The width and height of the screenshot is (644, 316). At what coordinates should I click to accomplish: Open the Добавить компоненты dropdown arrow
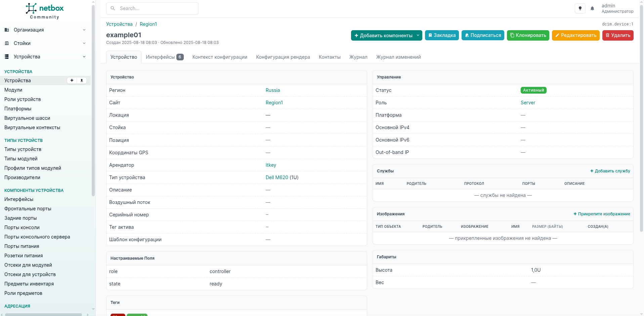pyautogui.click(x=418, y=35)
